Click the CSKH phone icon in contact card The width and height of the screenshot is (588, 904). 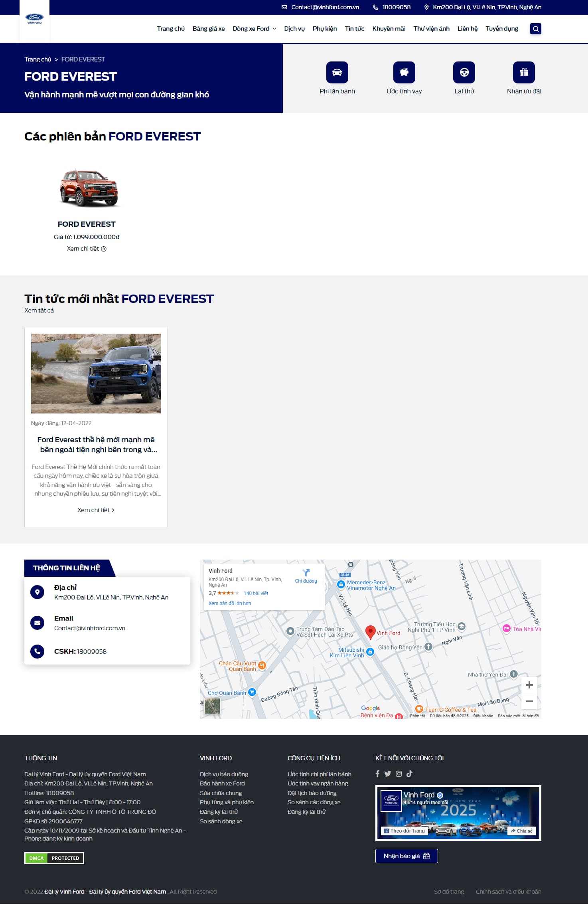(37, 651)
